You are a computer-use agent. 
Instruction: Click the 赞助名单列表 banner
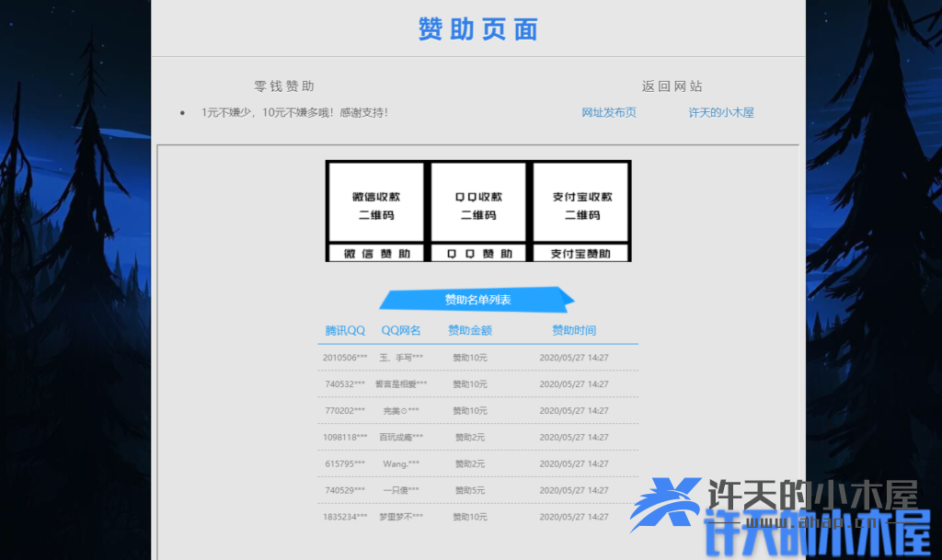point(477,300)
